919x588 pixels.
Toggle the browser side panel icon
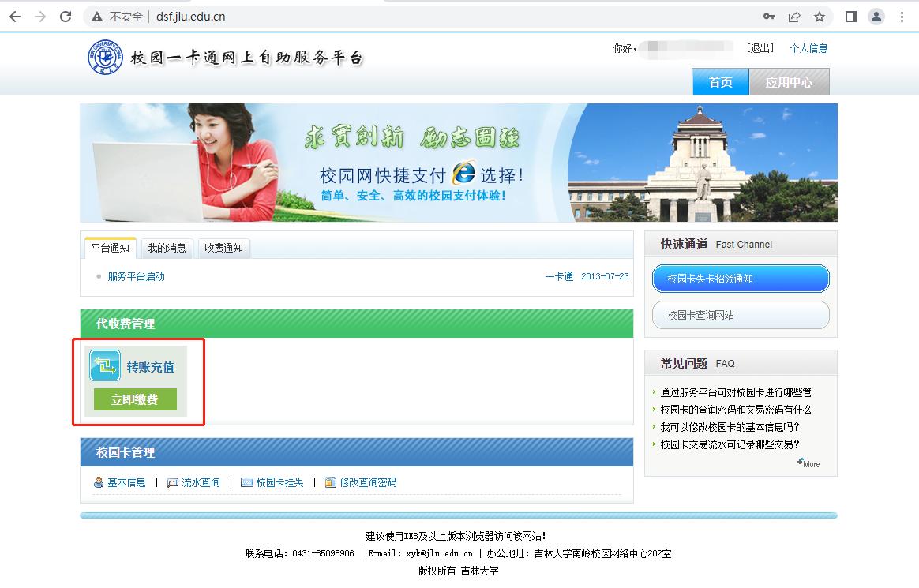(850, 17)
